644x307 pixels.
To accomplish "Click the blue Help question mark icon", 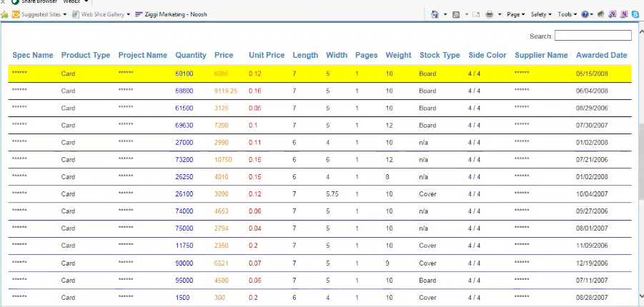I will [x=584, y=14].
